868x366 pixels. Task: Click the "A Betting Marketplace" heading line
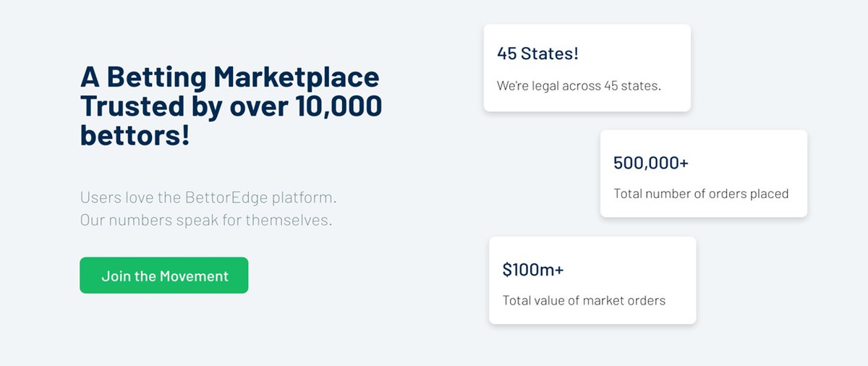229,77
